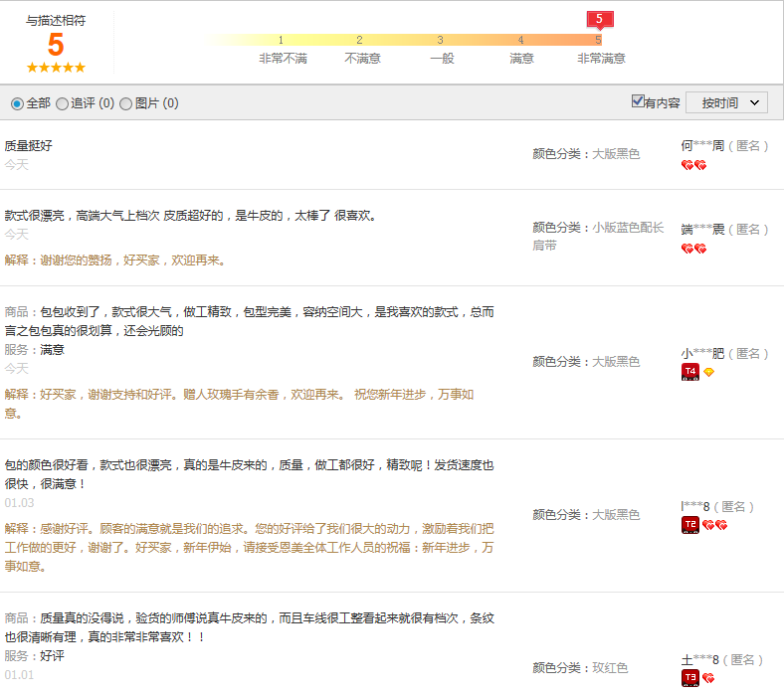This screenshot has height=694, width=784.
Task: Click the review text 质量挺好
Action: (29, 146)
